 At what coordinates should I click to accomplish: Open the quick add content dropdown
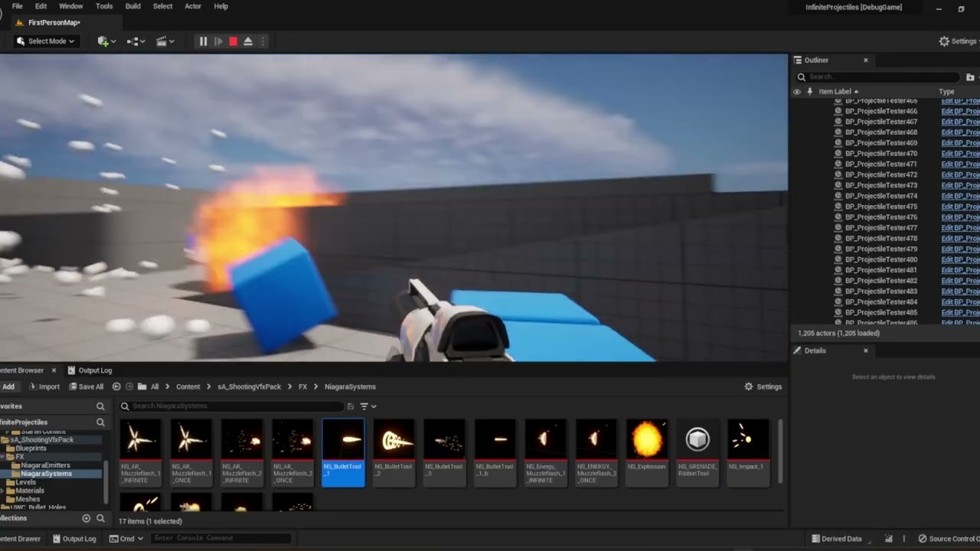click(x=106, y=41)
